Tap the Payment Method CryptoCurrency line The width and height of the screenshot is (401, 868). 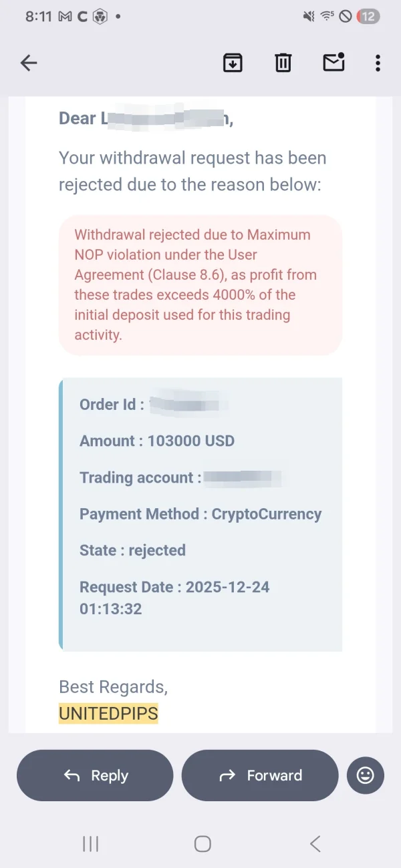pos(200,514)
